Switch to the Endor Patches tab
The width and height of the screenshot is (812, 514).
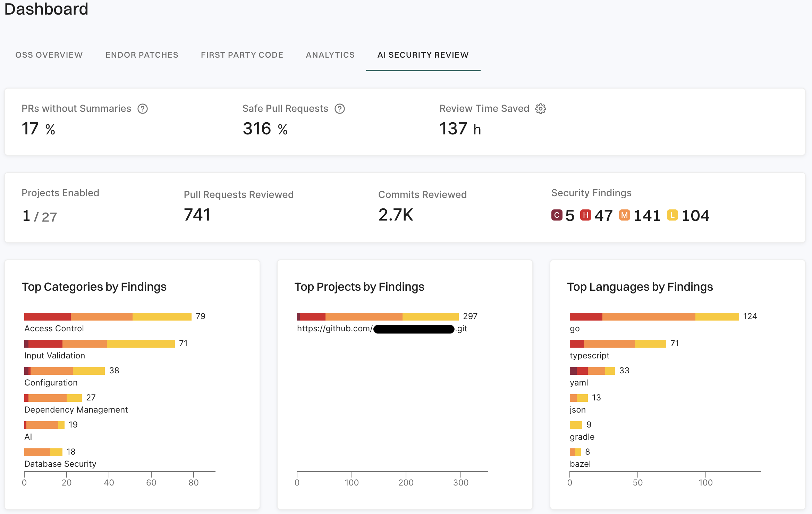coord(142,55)
